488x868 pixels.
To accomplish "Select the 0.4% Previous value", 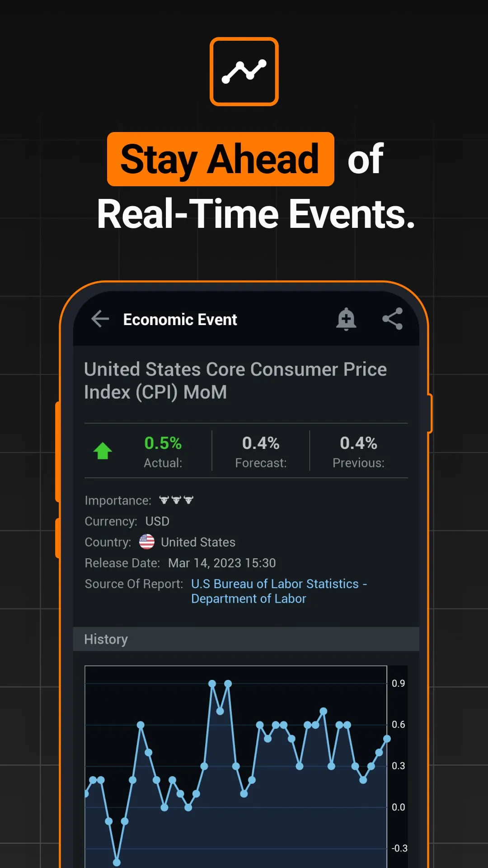I will 358,443.
